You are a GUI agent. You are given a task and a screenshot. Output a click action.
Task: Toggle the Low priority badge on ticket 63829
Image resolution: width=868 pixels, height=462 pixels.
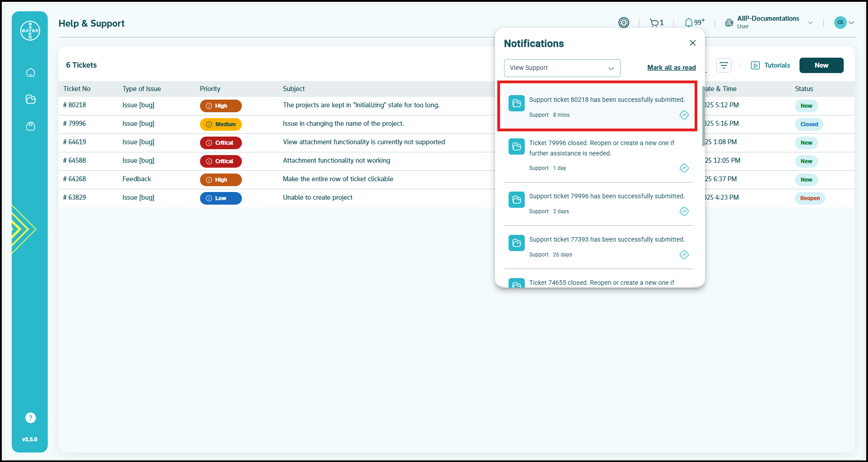(x=220, y=198)
